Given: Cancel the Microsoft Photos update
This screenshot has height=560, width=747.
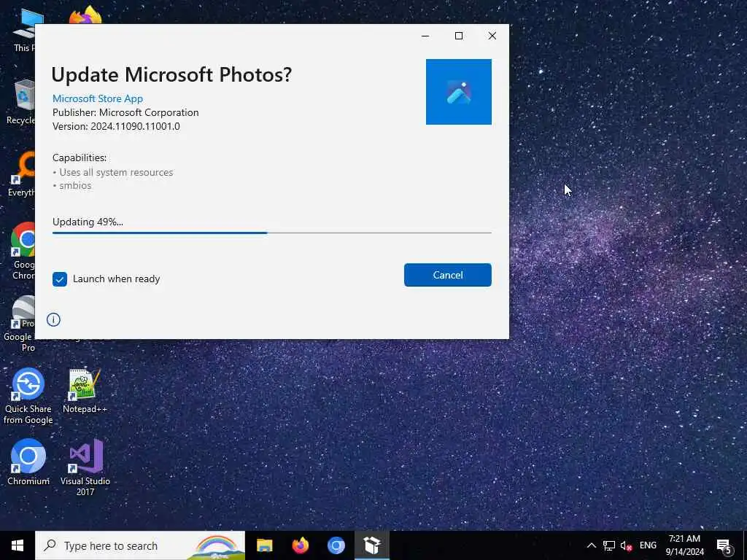Looking at the screenshot, I should (447, 275).
